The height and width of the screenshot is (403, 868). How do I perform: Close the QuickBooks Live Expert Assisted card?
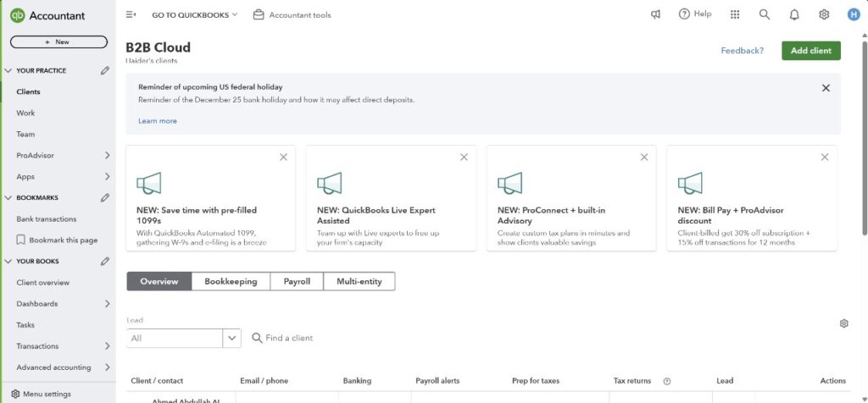point(464,157)
